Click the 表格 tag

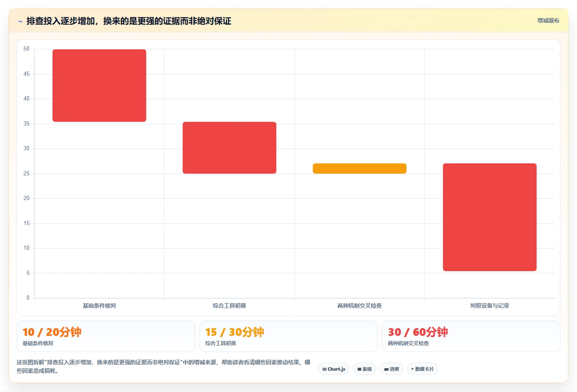[x=364, y=369]
